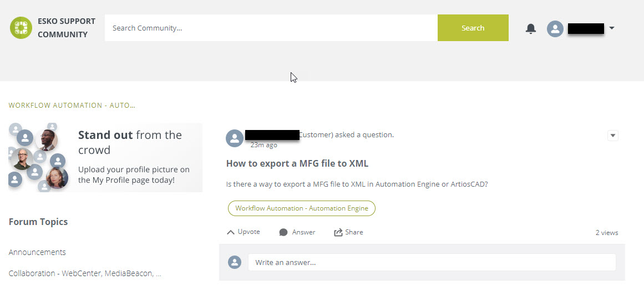Click avatar next to the answer box
Image resolution: width=644 pixels, height=290 pixels.
(x=235, y=262)
